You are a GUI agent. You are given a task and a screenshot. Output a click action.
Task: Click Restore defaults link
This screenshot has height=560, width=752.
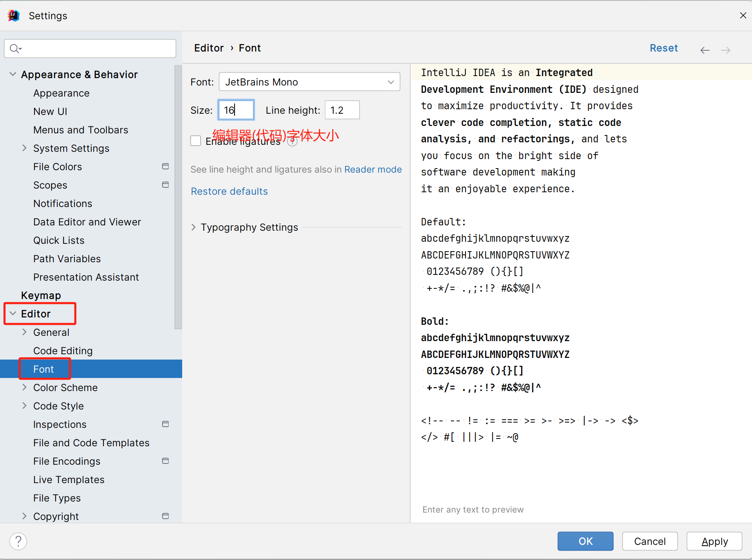point(229,191)
